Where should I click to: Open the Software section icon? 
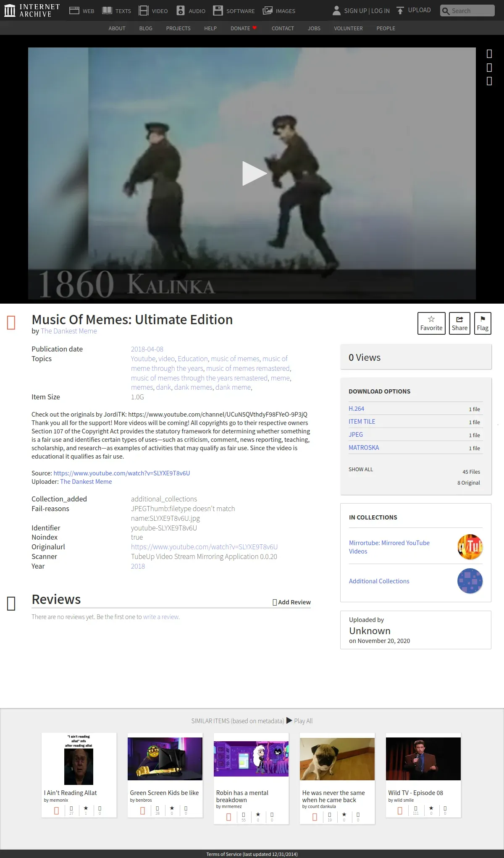[x=218, y=10]
